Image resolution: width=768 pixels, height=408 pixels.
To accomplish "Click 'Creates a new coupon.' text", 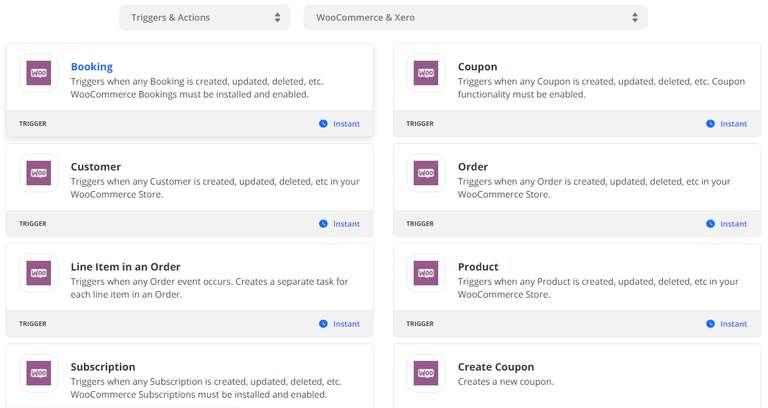I will tap(505, 382).
